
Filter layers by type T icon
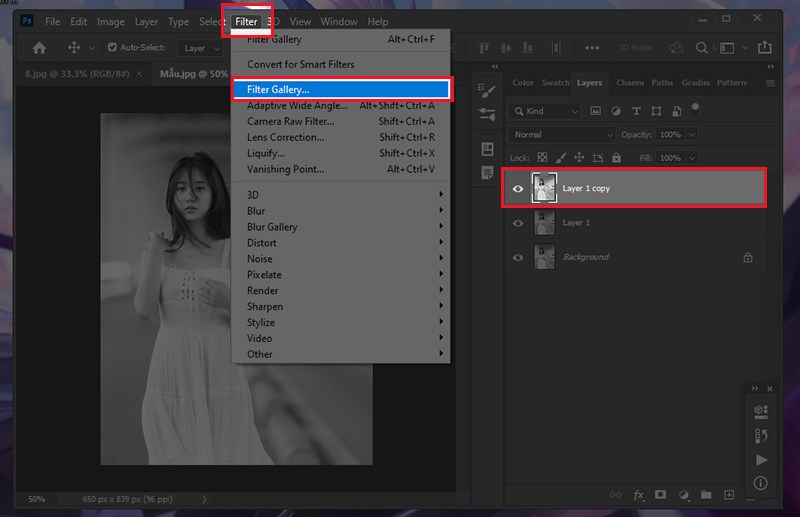click(636, 111)
